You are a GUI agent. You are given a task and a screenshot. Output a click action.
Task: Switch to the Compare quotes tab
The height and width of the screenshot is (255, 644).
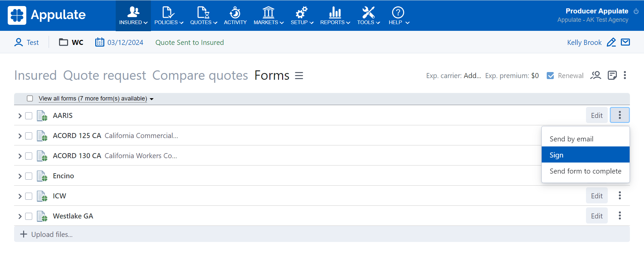point(200,75)
